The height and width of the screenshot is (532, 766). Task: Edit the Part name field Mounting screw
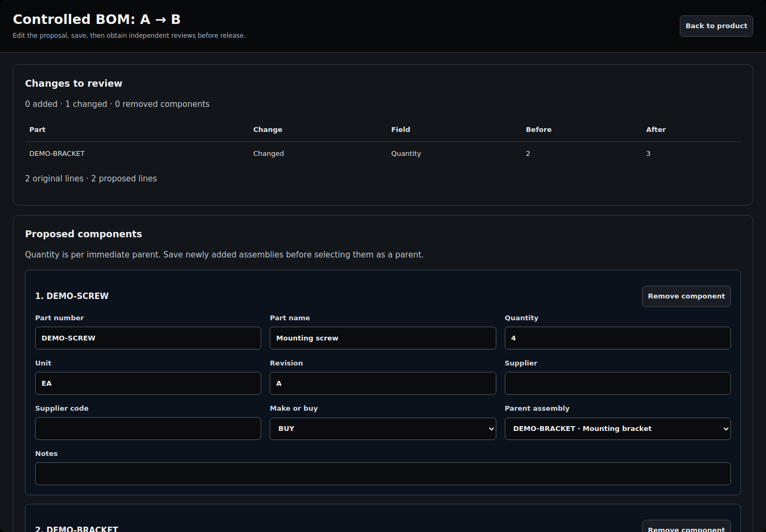point(382,338)
